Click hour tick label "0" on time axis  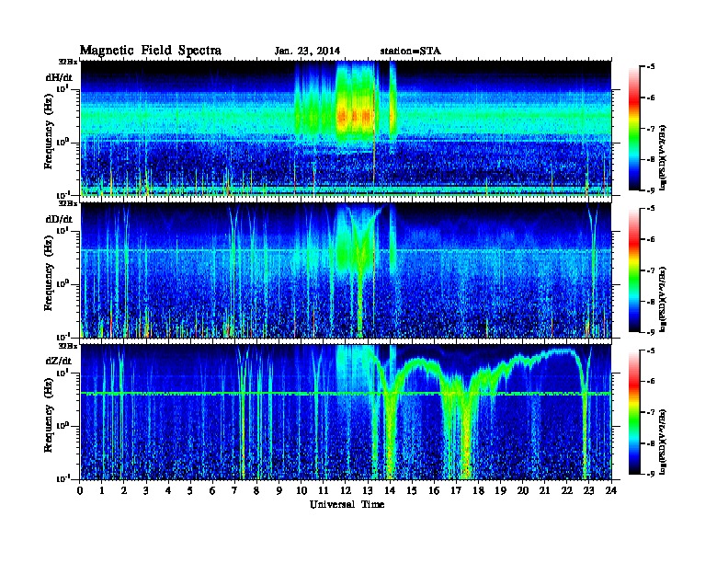pos(80,490)
